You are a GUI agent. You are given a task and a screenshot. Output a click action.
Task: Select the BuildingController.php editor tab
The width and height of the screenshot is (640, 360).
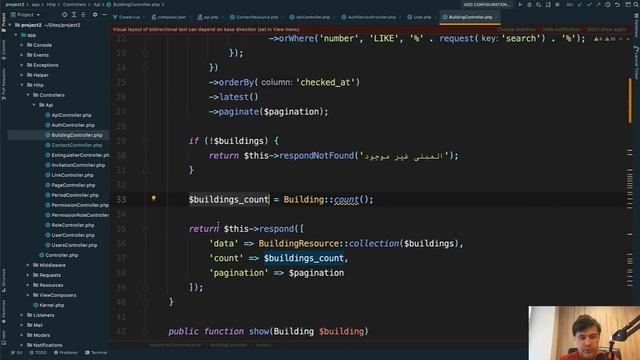click(x=469, y=17)
